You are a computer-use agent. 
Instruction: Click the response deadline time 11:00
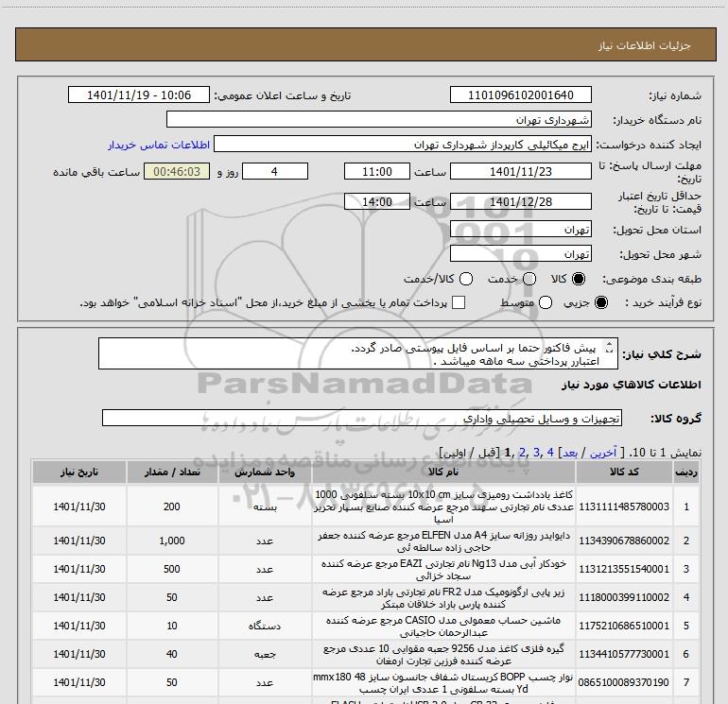click(x=377, y=171)
